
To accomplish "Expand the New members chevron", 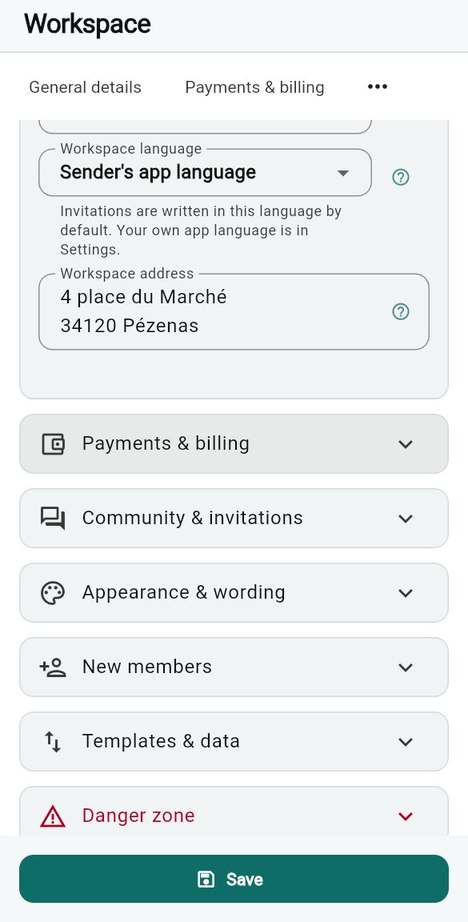I will click(406, 667).
